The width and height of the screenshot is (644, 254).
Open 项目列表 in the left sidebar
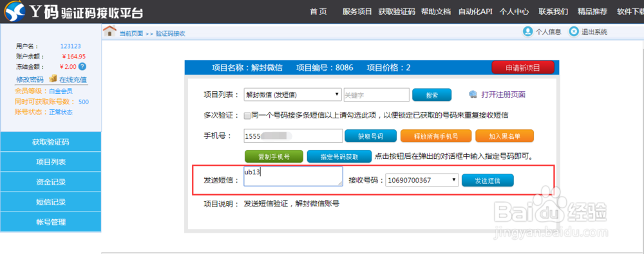click(50, 161)
